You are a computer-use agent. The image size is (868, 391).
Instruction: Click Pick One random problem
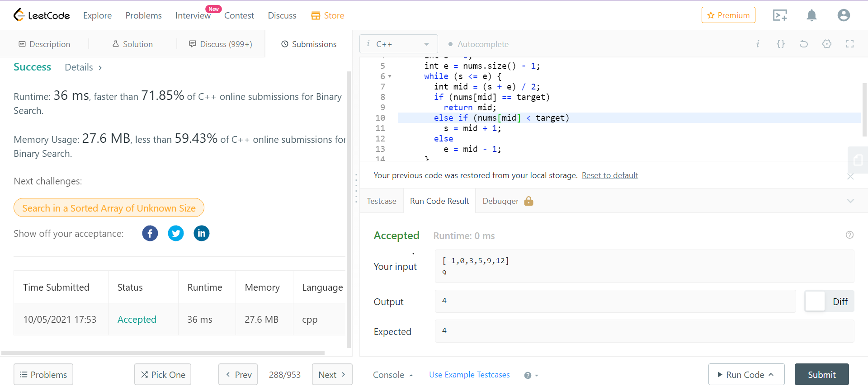point(163,374)
